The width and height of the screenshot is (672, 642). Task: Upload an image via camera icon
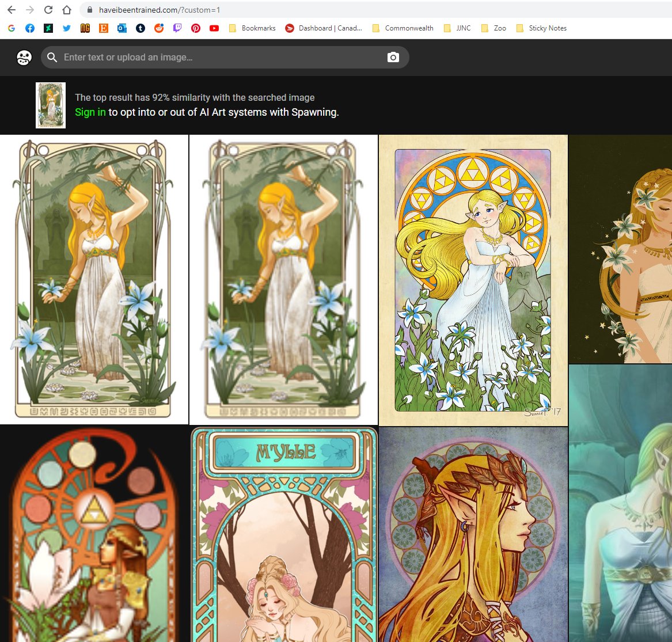click(393, 58)
